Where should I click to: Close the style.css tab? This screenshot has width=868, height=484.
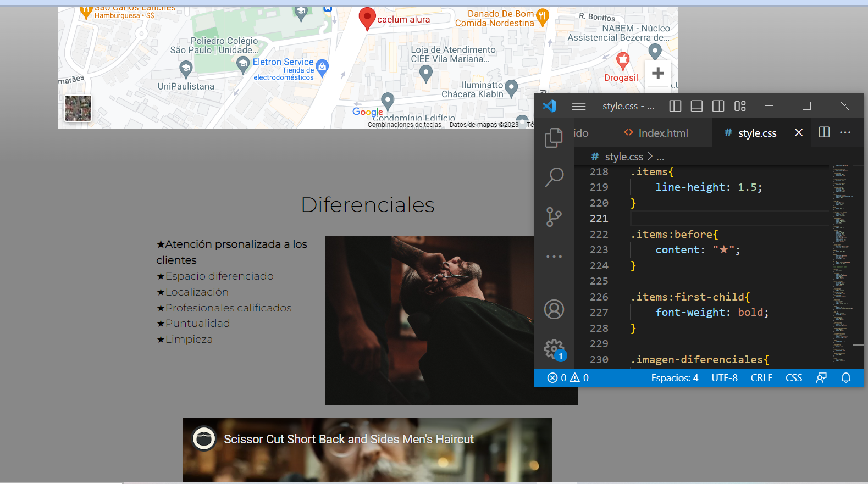[x=799, y=132]
